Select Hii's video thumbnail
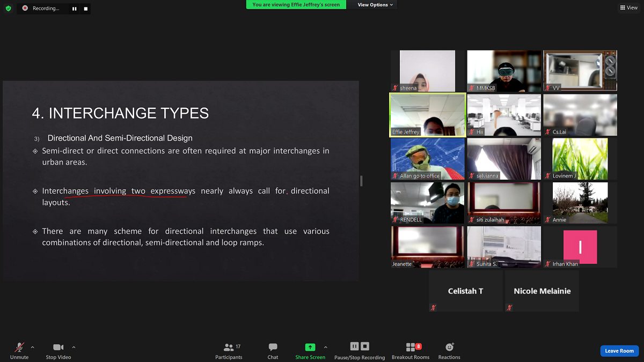 (504, 115)
